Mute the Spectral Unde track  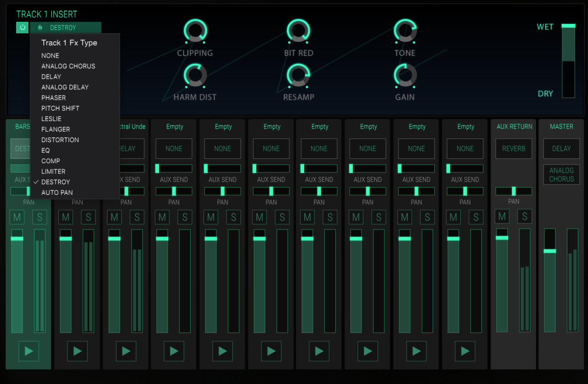[114, 217]
